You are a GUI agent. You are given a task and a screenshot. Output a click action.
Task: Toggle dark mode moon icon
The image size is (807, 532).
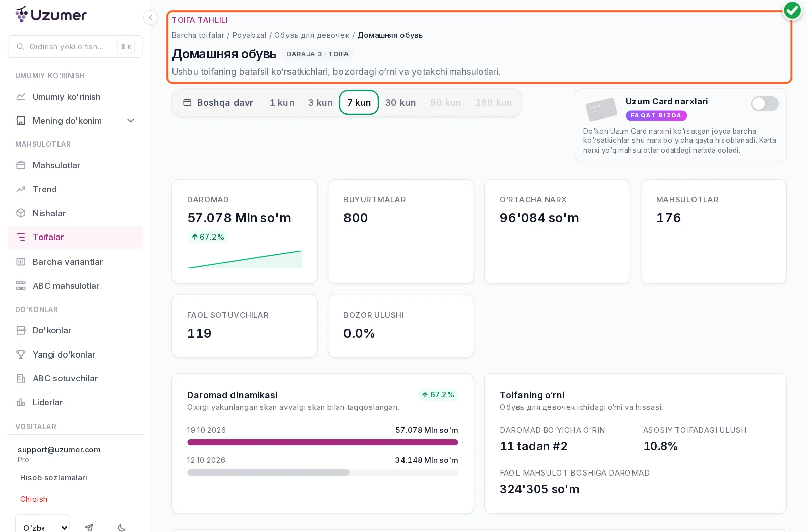tap(122, 527)
